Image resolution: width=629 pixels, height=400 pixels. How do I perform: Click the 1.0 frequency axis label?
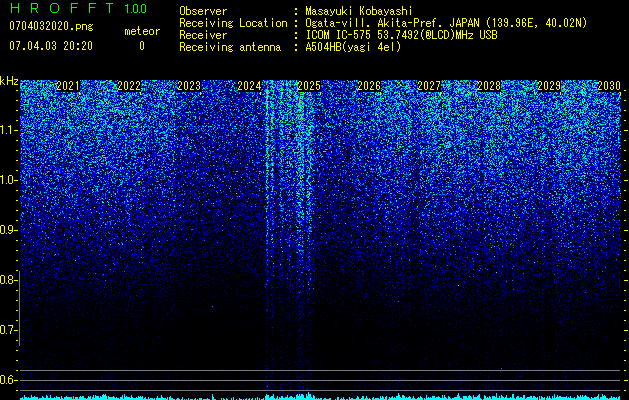8,180
